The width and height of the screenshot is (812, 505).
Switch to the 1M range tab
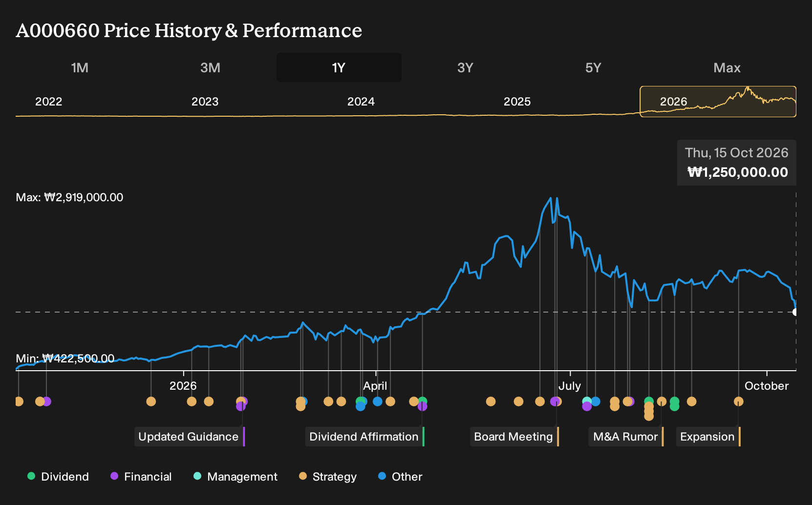click(x=80, y=67)
